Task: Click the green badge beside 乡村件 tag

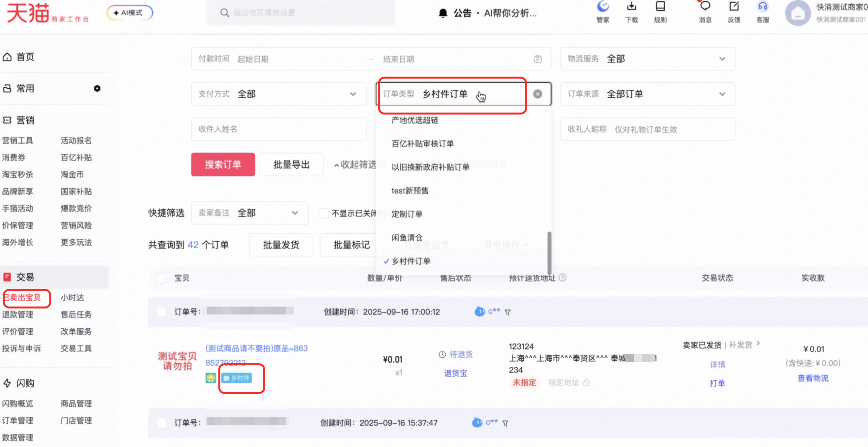Action: (x=211, y=378)
